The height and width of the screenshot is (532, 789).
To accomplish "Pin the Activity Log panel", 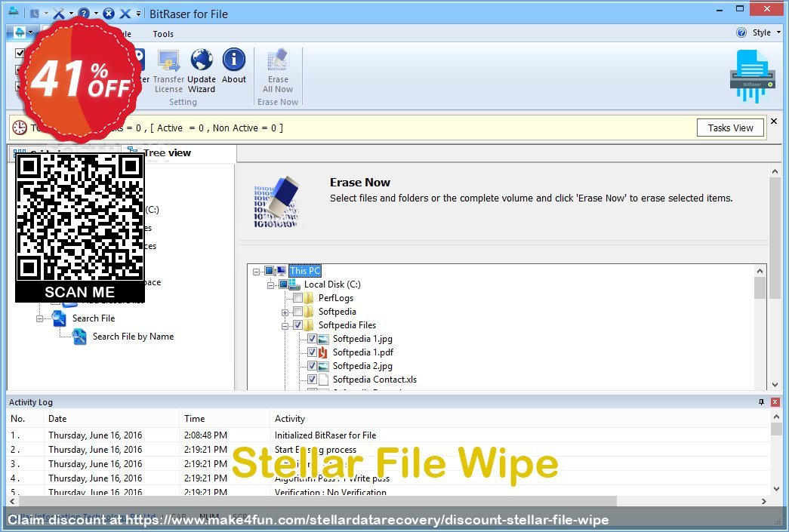I will [x=761, y=401].
